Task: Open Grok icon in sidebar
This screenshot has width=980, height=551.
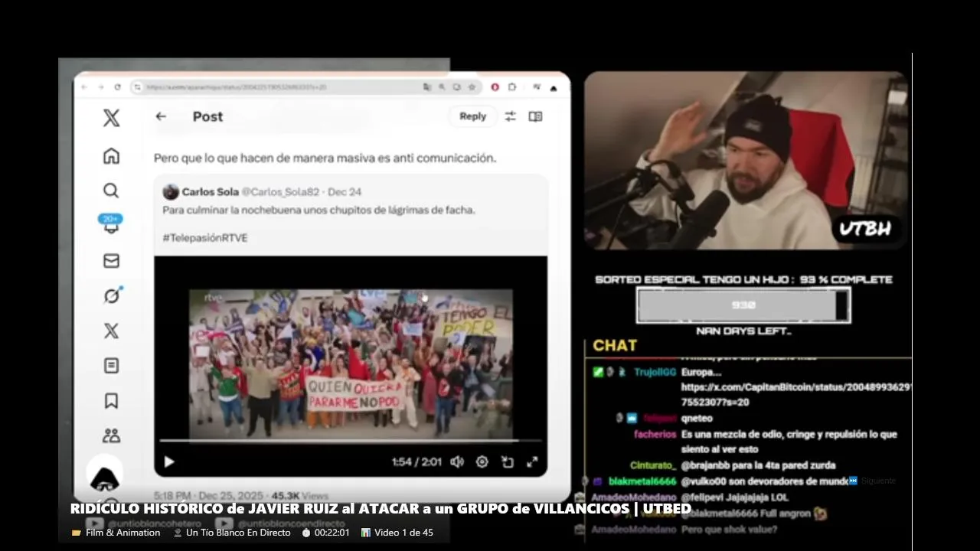Action: 113,295
